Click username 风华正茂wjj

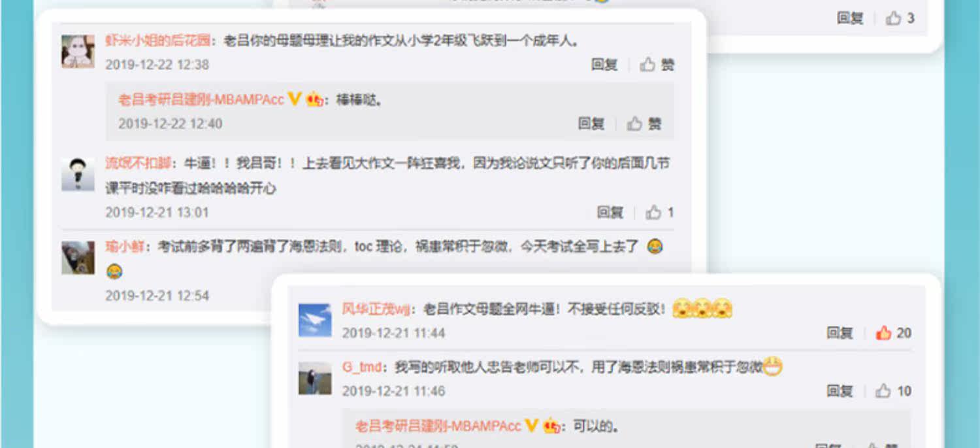pyautogui.click(x=376, y=309)
